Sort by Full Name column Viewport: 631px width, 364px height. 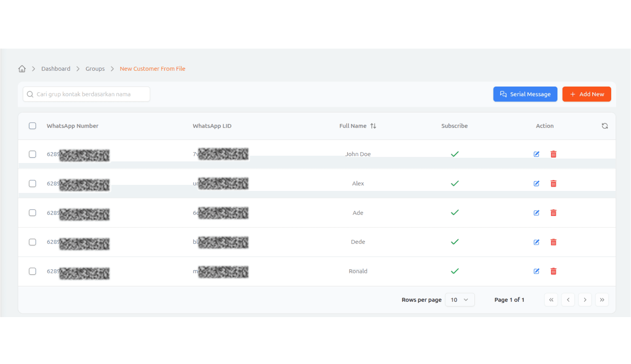[x=373, y=126]
